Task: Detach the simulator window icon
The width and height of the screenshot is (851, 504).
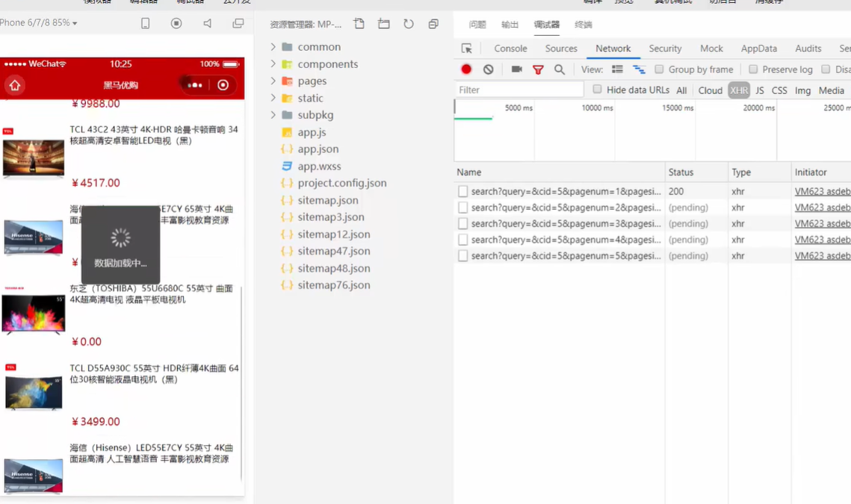Action: (x=238, y=23)
